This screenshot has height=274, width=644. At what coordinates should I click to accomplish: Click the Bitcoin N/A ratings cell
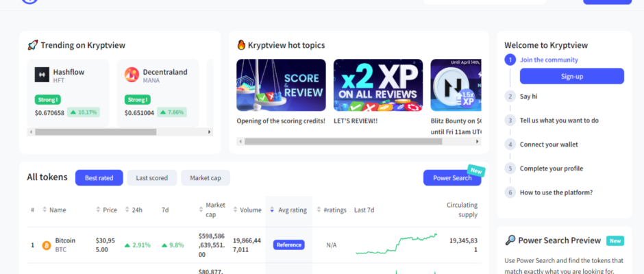tap(332, 245)
